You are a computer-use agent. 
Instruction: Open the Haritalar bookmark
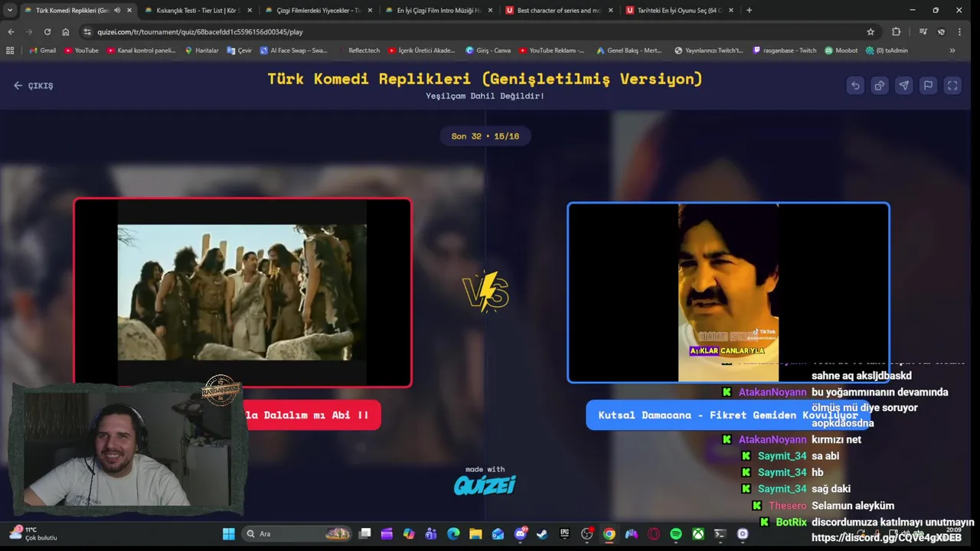201,51
